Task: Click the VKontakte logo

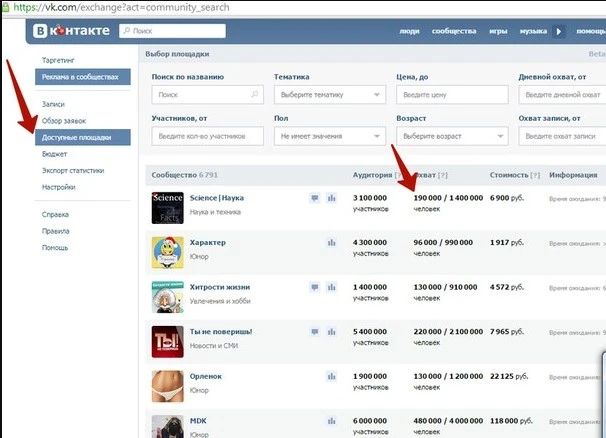Action: [x=71, y=31]
